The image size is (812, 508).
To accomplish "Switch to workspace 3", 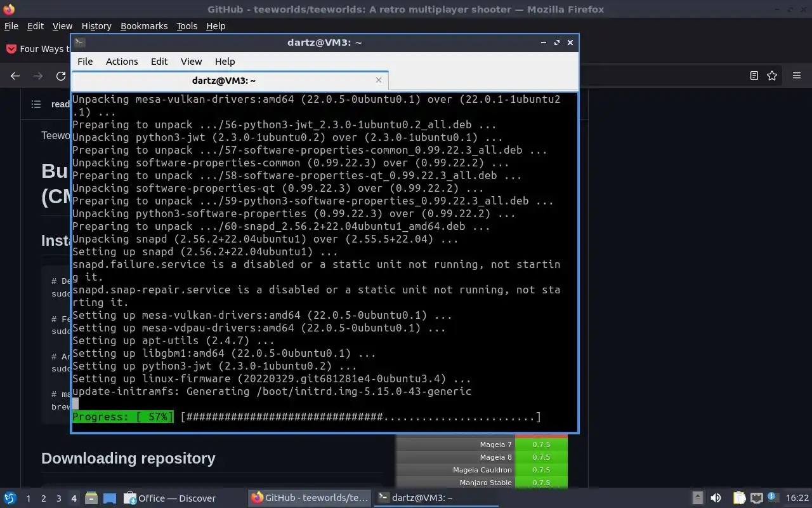I will click(x=58, y=498).
